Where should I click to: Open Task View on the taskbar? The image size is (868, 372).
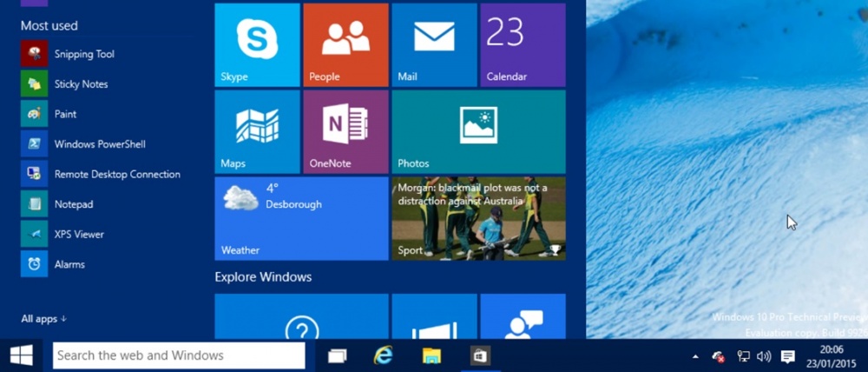(x=337, y=355)
